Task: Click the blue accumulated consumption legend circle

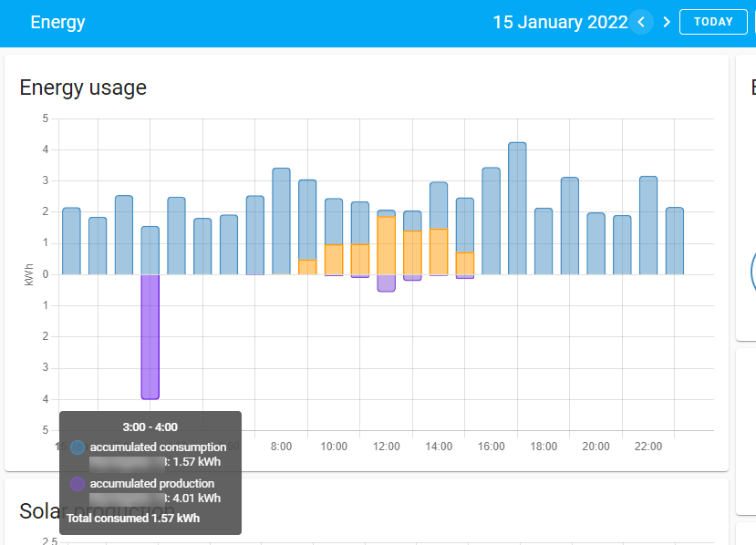Action: click(x=77, y=447)
